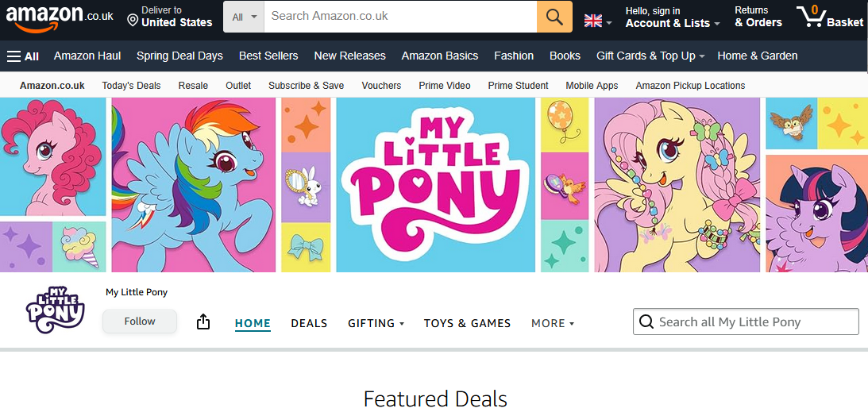868x412 pixels.
Task: Click the share icon beside Follow
Action: 203,322
